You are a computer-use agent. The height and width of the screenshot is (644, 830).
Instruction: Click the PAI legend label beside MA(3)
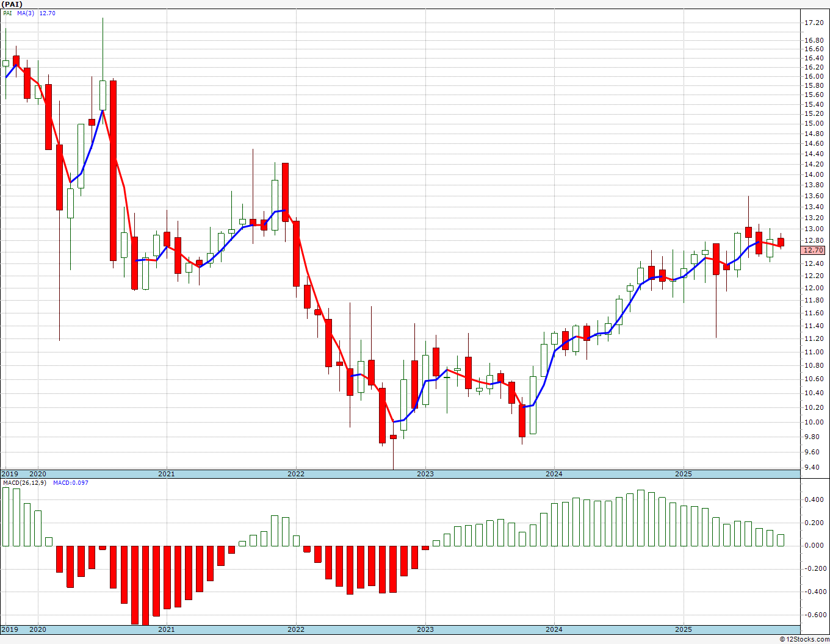pyautogui.click(x=7, y=13)
